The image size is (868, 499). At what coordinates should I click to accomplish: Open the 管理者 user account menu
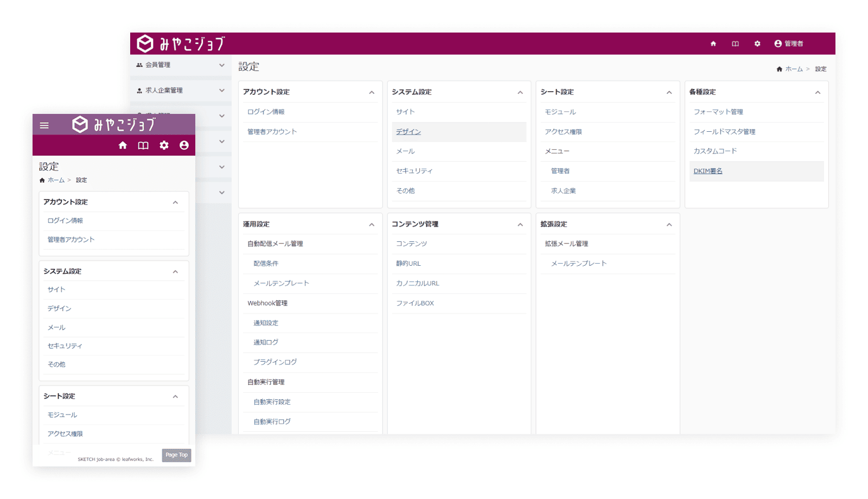(789, 44)
